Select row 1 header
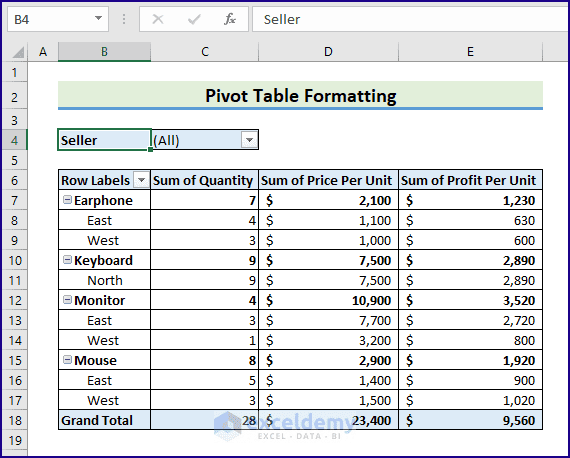 pos(15,72)
